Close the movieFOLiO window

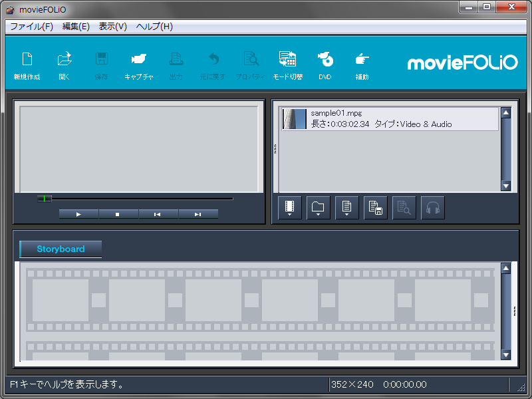pos(511,7)
